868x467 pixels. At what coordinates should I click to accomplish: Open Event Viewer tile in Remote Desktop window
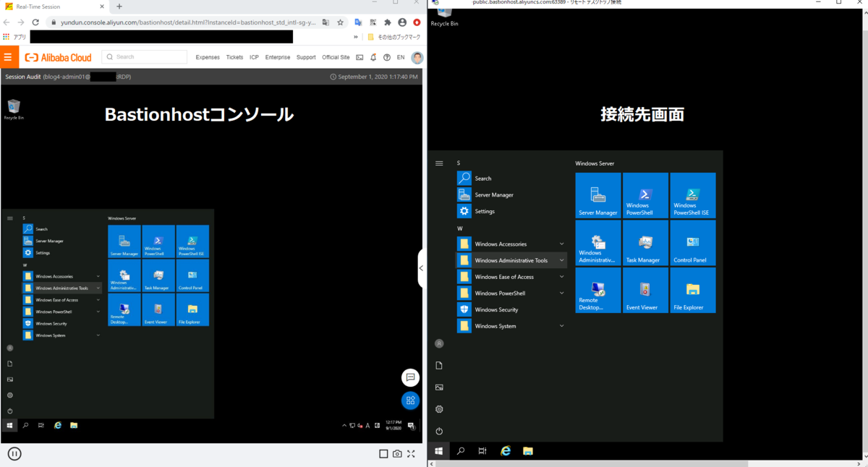coord(645,290)
